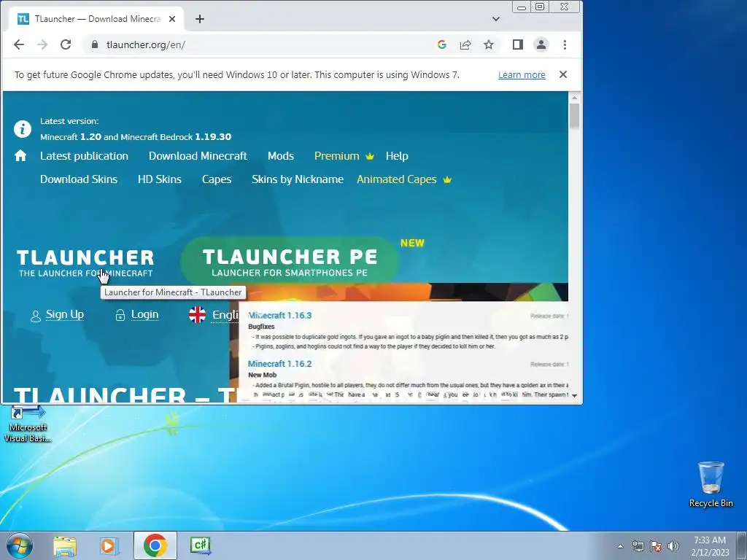Click the page scrollbar thumb
Viewport: 747px width, 560px height.
click(574, 116)
